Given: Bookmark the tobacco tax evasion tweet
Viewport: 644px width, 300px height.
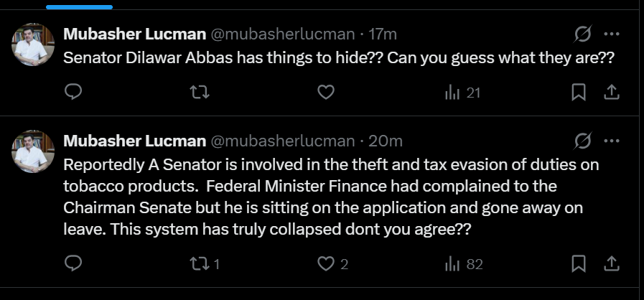Looking at the screenshot, I should click(578, 263).
